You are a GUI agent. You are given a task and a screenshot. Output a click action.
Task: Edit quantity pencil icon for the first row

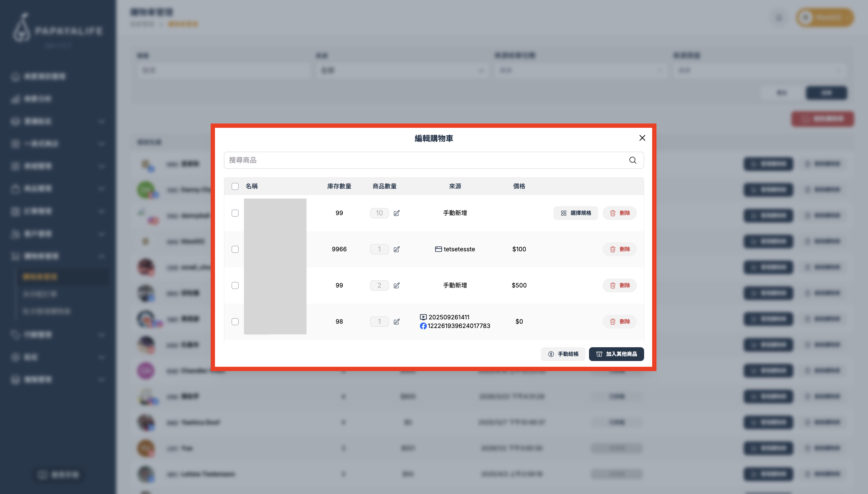[397, 213]
